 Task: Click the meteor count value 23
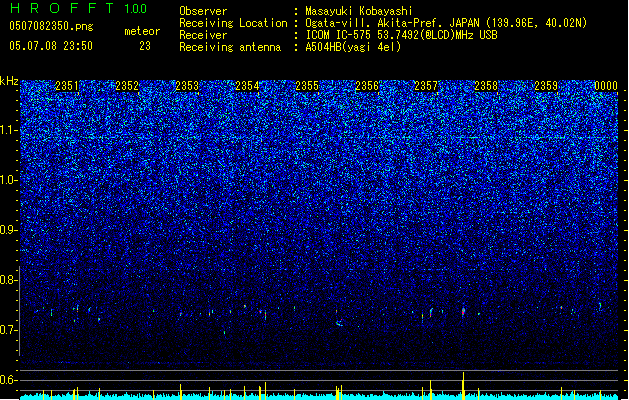pos(145,46)
